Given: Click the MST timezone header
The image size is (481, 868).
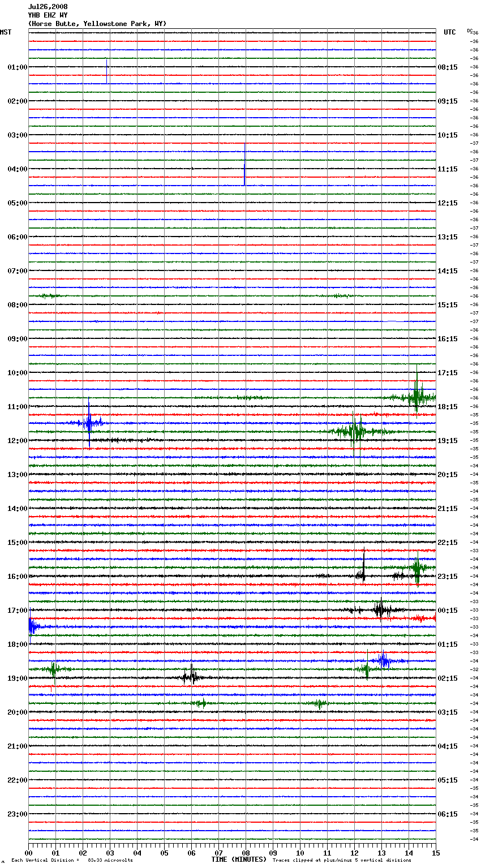Looking at the screenshot, I should pos(6,32).
